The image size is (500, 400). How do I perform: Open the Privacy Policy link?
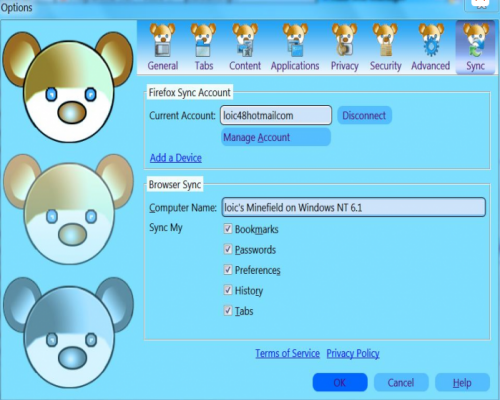coord(353,353)
